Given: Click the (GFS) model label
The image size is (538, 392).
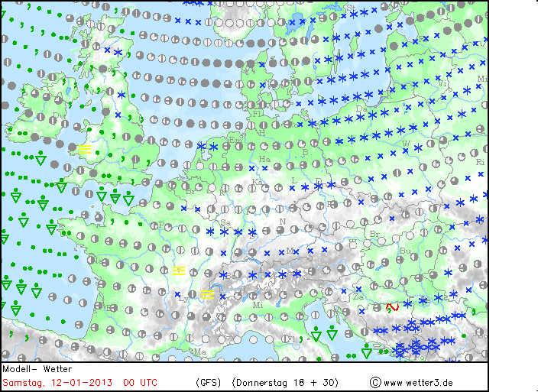Looking at the screenshot, I should pyautogui.click(x=209, y=382).
